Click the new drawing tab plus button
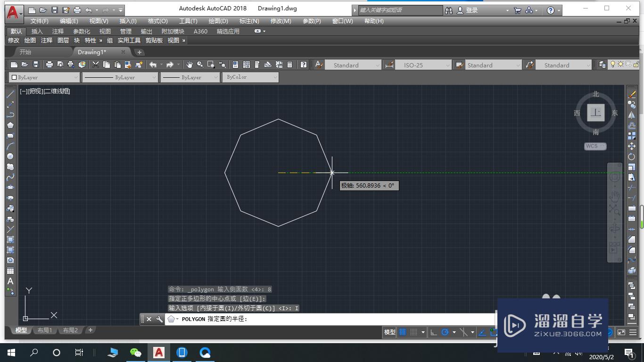This screenshot has height=362, width=644. (139, 52)
